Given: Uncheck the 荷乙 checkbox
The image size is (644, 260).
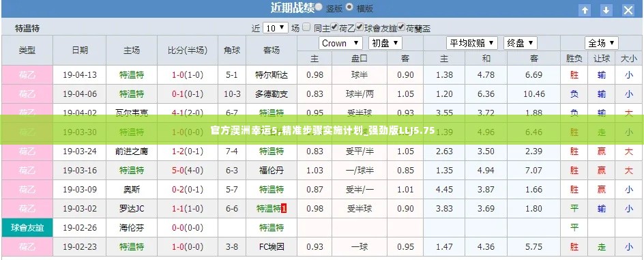Looking at the screenshot, I should pos(334,27).
